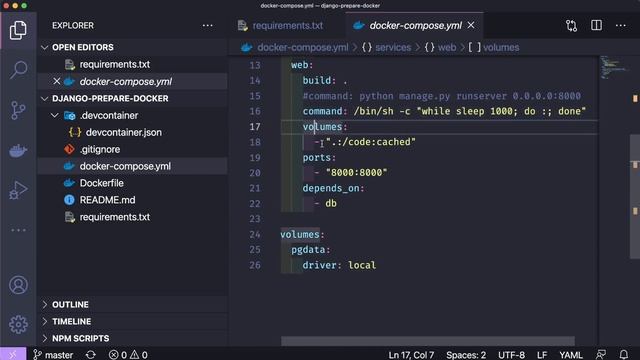The image size is (640, 360).
Task: Open the Run and Debug view
Action: click(x=18, y=190)
